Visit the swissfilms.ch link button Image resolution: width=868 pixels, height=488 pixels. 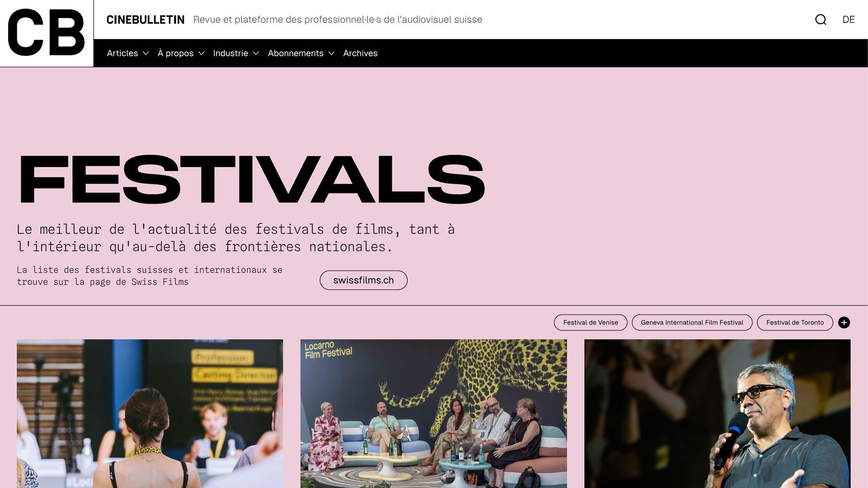(x=363, y=280)
